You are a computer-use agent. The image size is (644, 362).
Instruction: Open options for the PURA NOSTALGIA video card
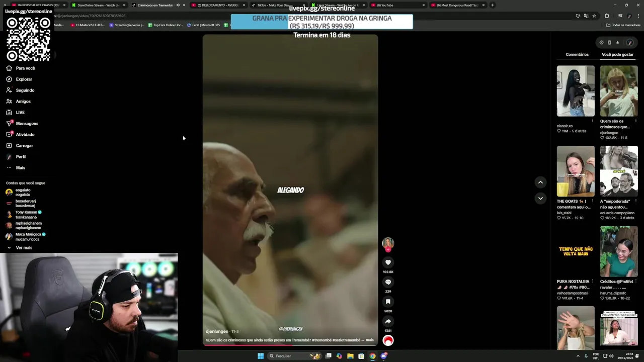pos(592,282)
